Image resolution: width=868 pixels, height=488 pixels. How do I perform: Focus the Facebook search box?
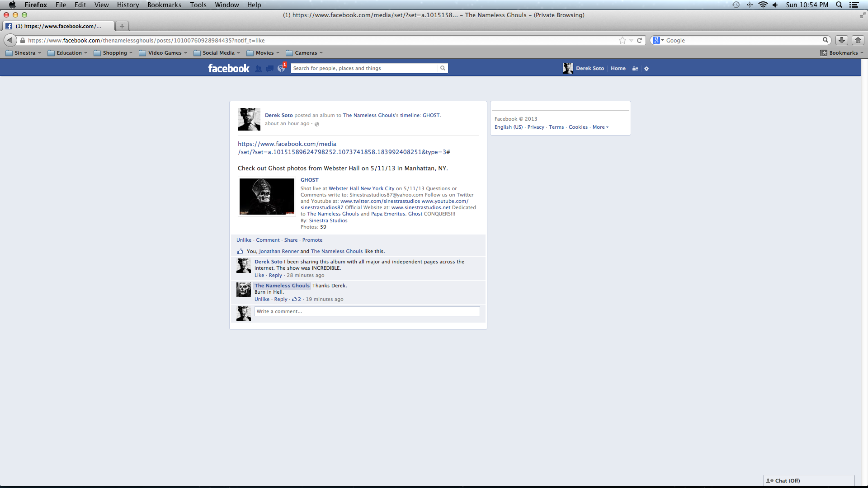pos(364,68)
